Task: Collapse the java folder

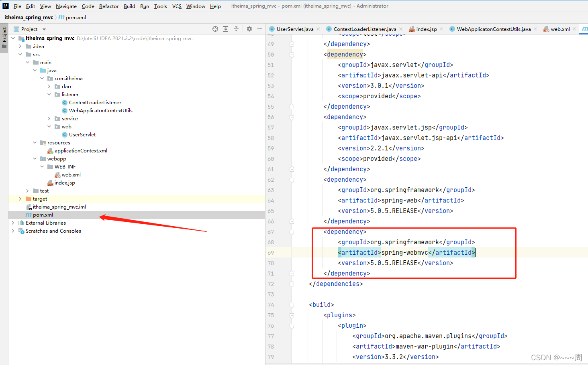Action: tap(35, 71)
